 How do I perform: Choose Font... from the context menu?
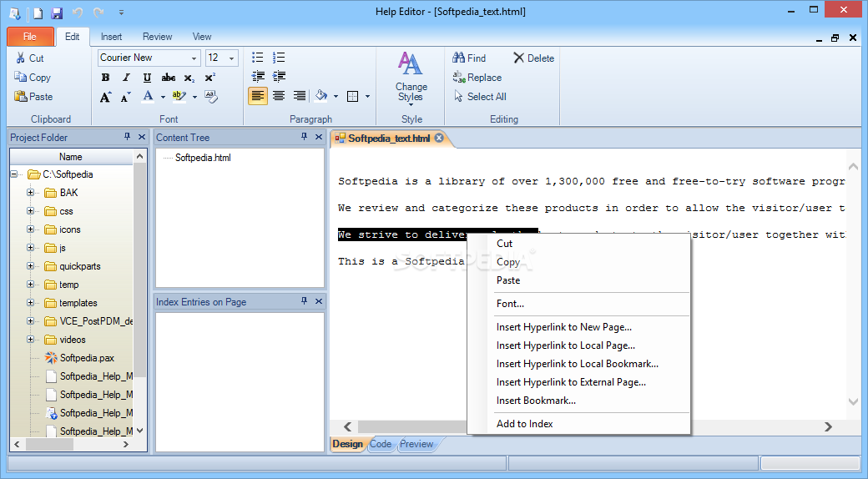pyautogui.click(x=579, y=304)
